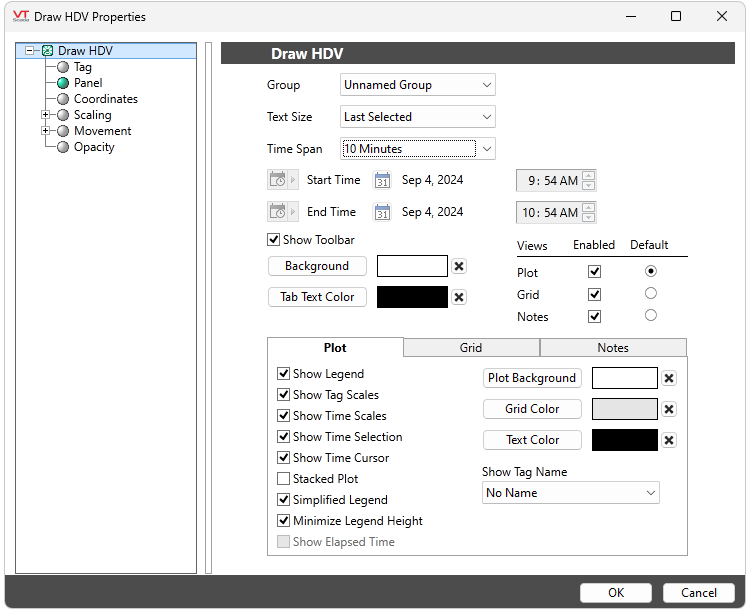Select Plot as the default view radio
747x613 pixels.
click(x=651, y=271)
